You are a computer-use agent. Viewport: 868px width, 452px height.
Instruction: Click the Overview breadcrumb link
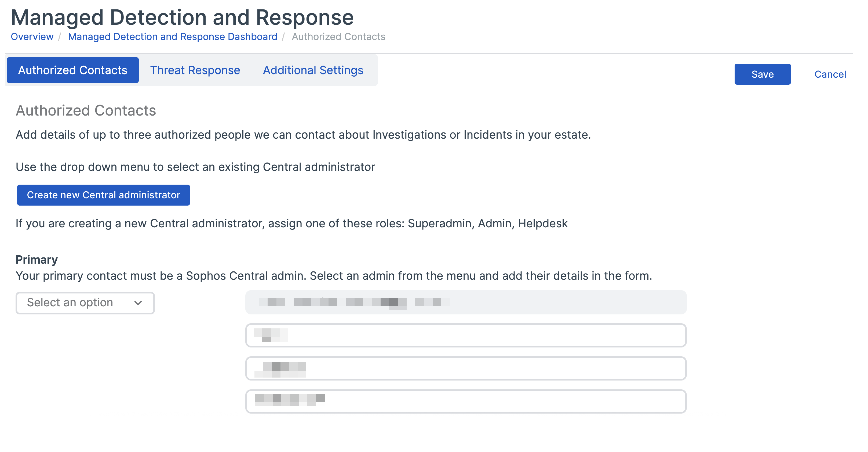pyautogui.click(x=32, y=37)
